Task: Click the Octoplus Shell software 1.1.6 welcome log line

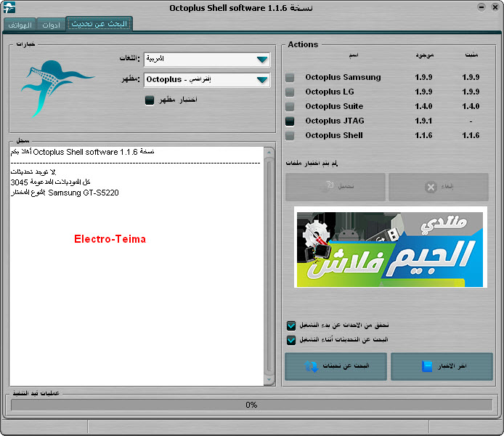Action: (x=82, y=152)
